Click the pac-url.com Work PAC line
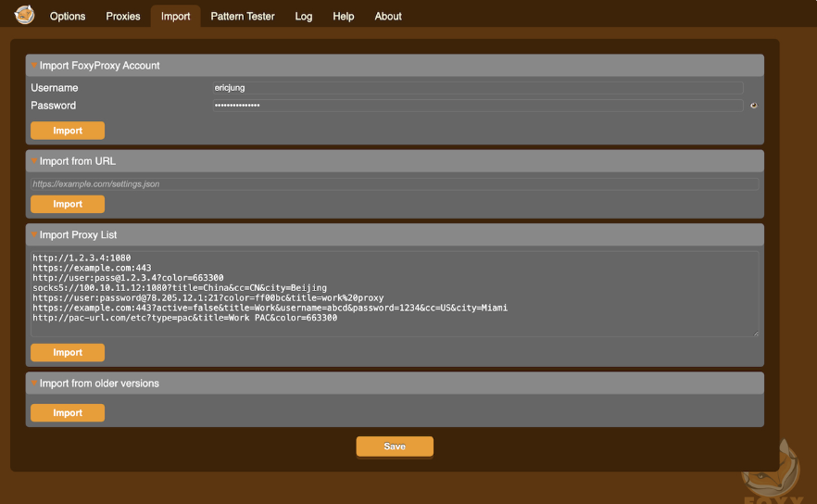Screen dimensions: 817x504 pyautogui.click(x=184, y=318)
